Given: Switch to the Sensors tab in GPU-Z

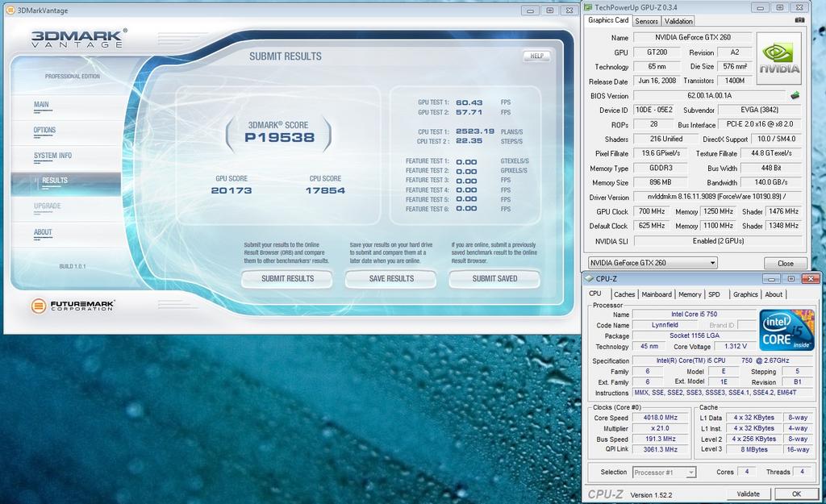Looking at the screenshot, I should 646,21.
